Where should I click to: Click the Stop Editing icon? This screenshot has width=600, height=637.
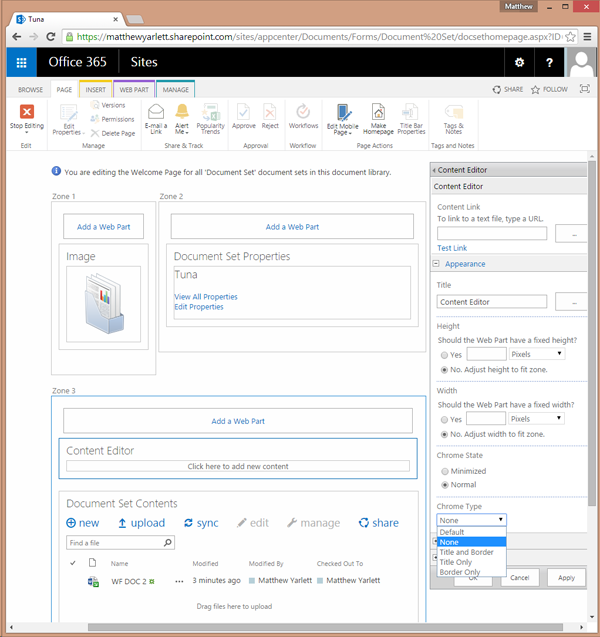click(x=27, y=112)
